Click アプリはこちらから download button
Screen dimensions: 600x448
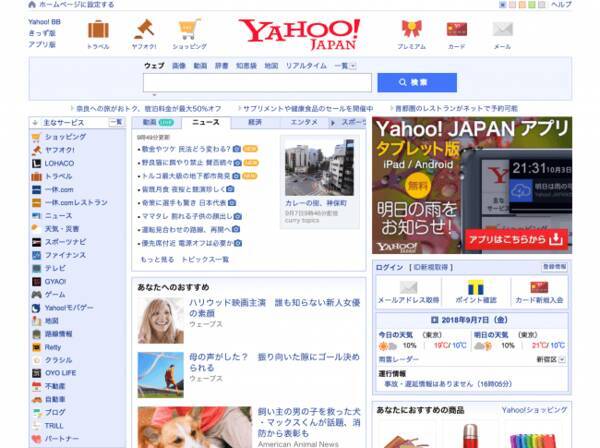click(516, 239)
